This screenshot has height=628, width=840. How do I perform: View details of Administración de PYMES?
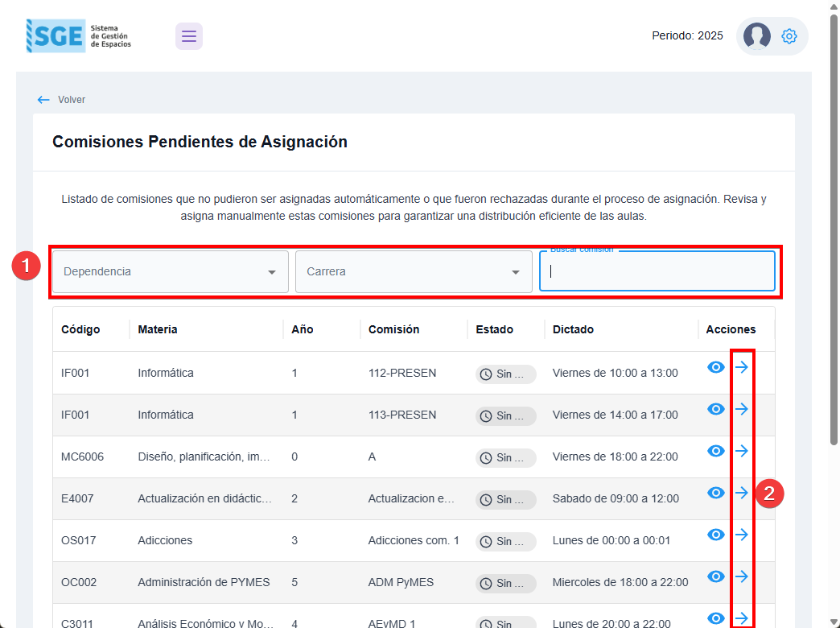tap(716, 576)
